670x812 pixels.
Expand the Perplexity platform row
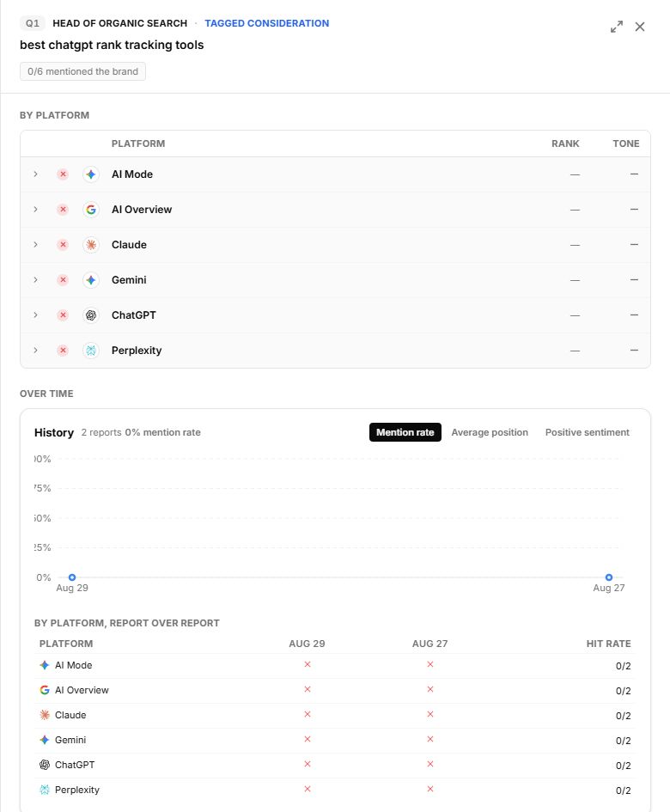click(35, 350)
